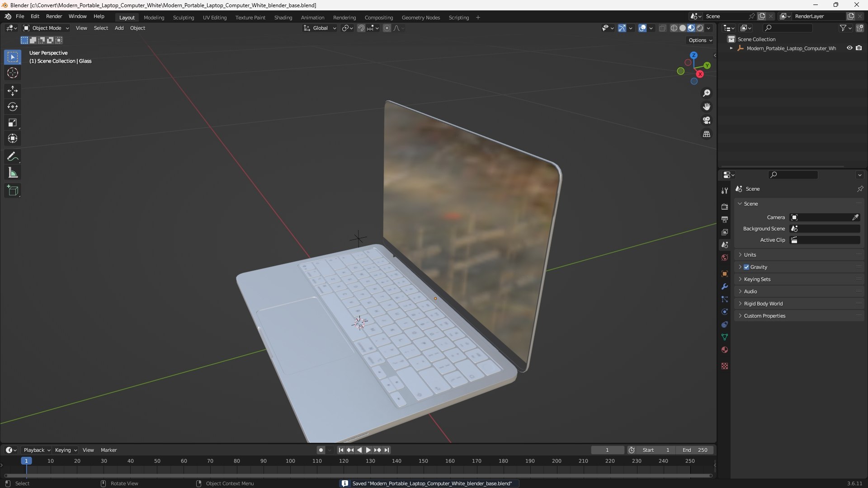This screenshot has height=488, width=868.
Task: Select the Scale tool
Action: click(12, 123)
